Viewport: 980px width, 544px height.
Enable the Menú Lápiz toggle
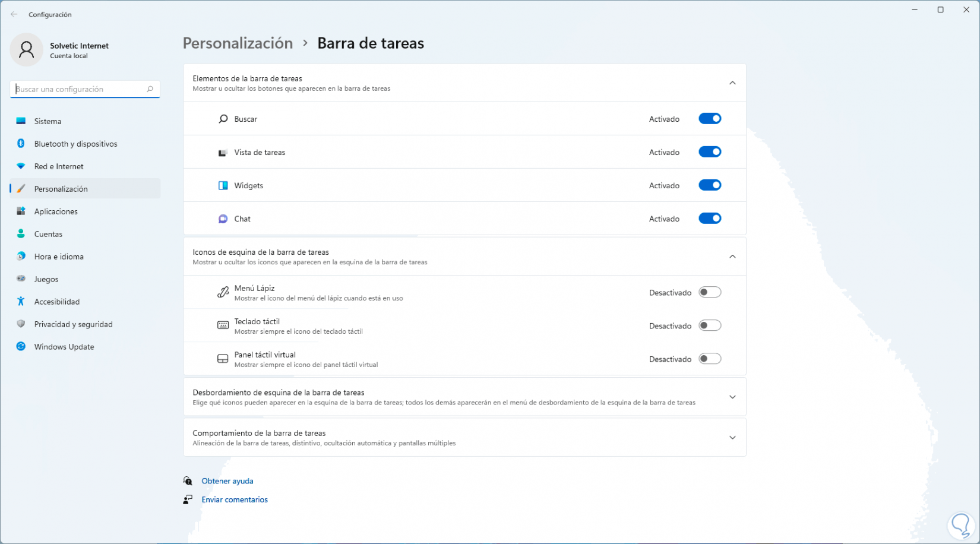point(710,292)
